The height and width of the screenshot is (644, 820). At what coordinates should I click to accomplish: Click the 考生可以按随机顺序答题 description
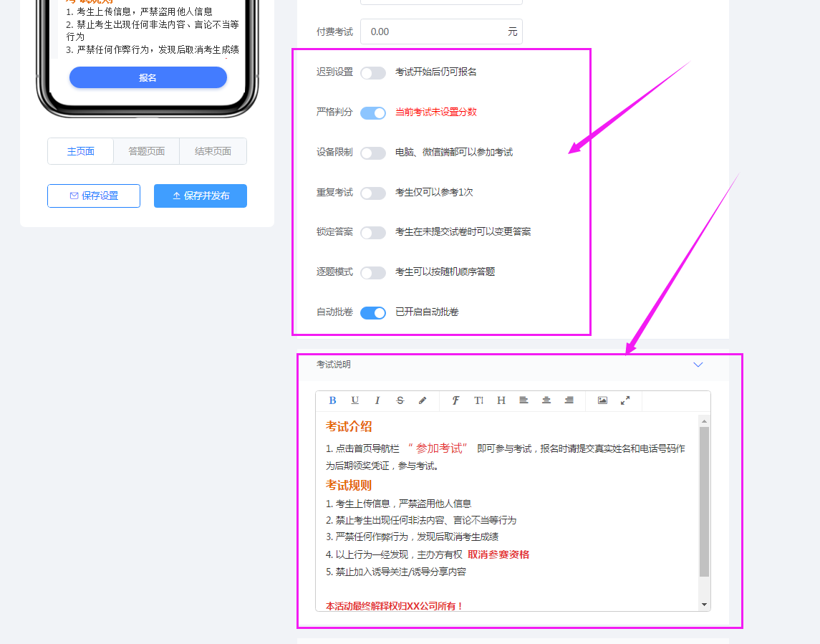445,272
